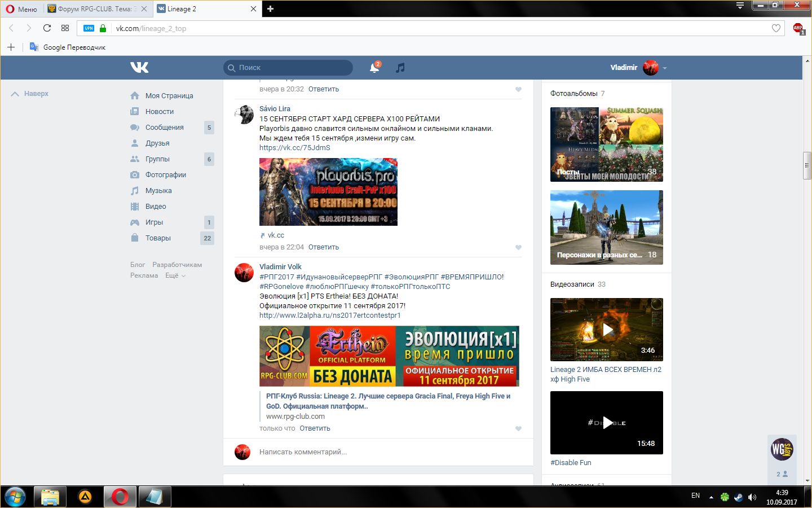Open the l2alpha.ru contest link
The height and width of the screenshot is (508, 812).
(330, 316)
